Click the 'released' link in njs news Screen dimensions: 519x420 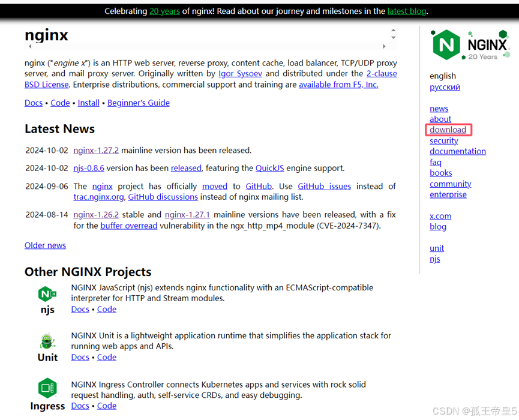186,168
